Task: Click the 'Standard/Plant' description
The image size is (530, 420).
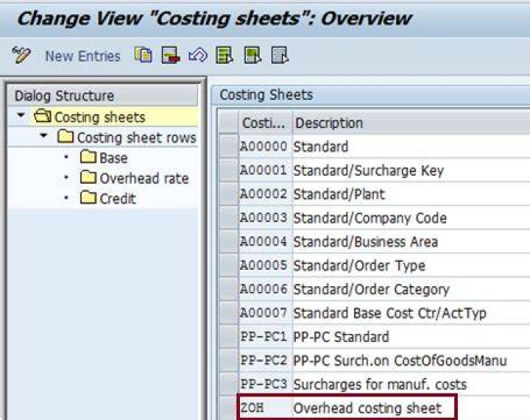Action: point(339,194)
